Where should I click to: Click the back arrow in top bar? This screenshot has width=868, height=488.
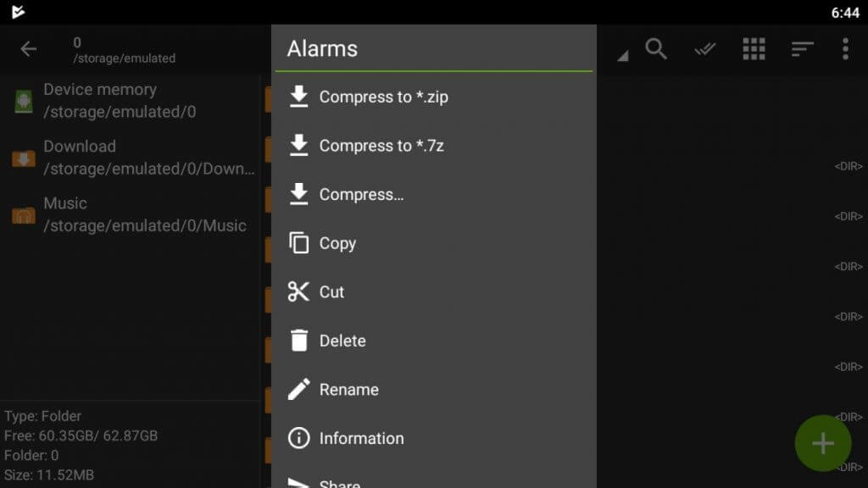click(x=29, y=49)
